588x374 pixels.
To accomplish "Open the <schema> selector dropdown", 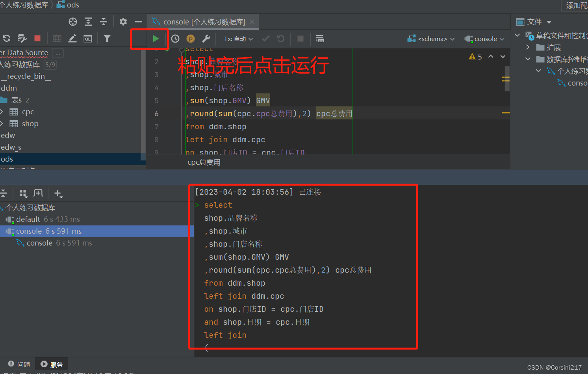I will click(x=431, y=39).
